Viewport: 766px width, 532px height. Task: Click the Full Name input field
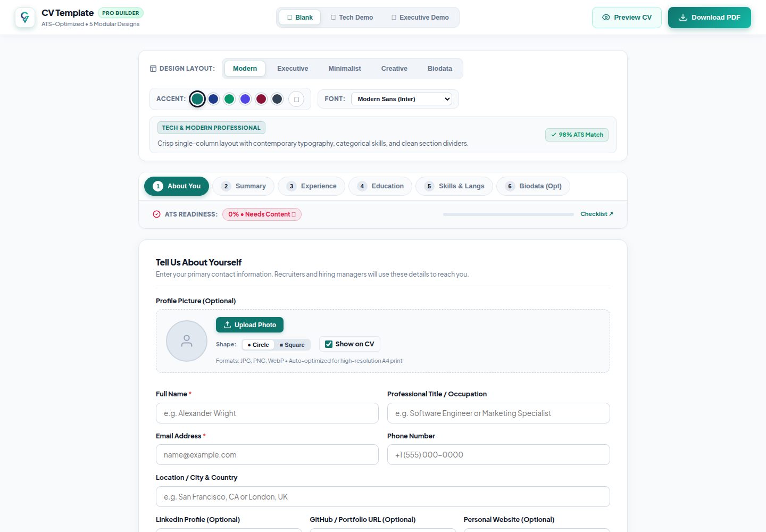267,413
